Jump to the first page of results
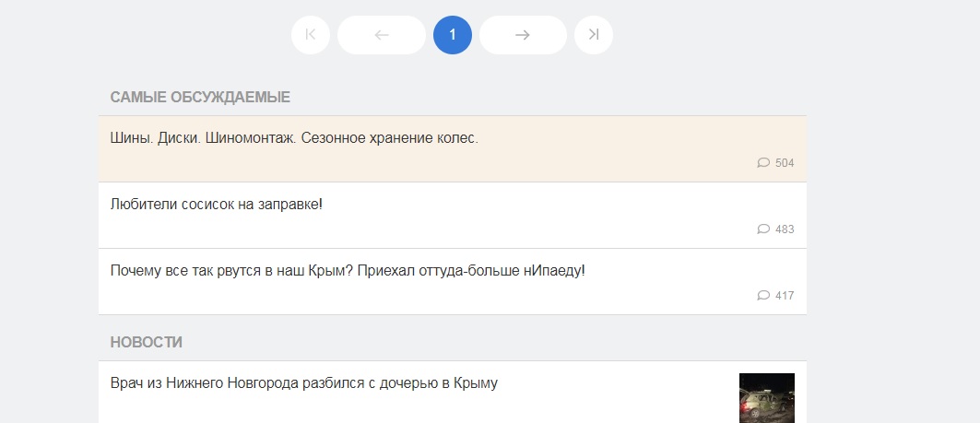This screenshot has width=980, height=423. pyautogui.click(x=311, y=35)
